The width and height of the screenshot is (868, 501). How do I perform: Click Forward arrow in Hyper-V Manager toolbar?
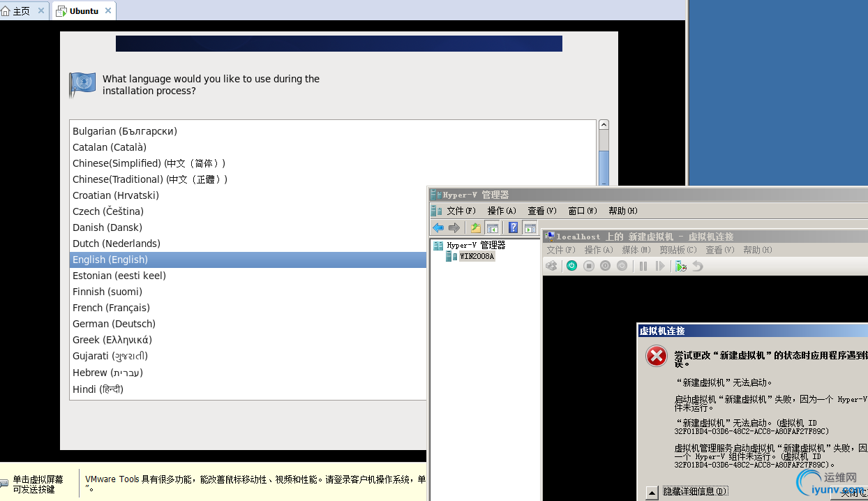tap(454, 227)
